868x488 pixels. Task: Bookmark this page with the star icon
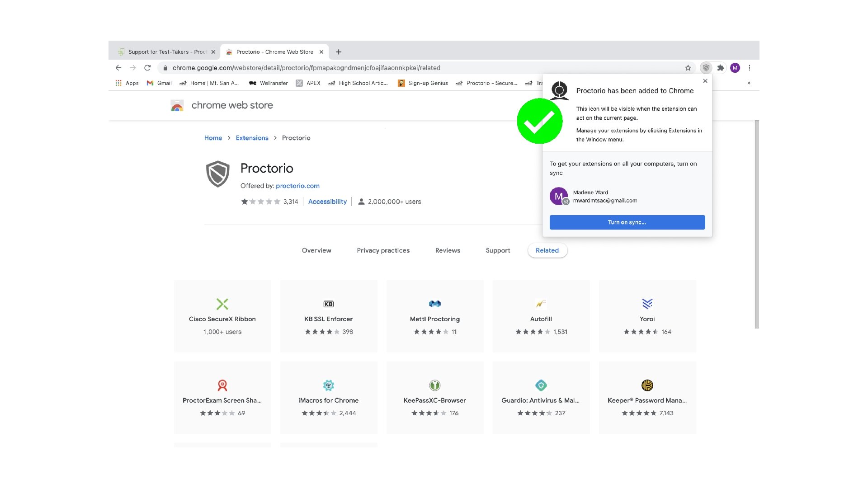688,68
